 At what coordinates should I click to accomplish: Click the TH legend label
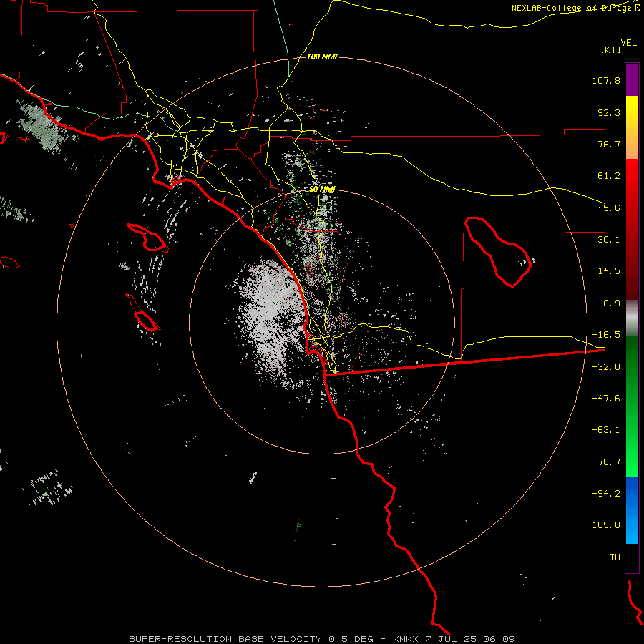pyautogui.click(x=615, y=557)
